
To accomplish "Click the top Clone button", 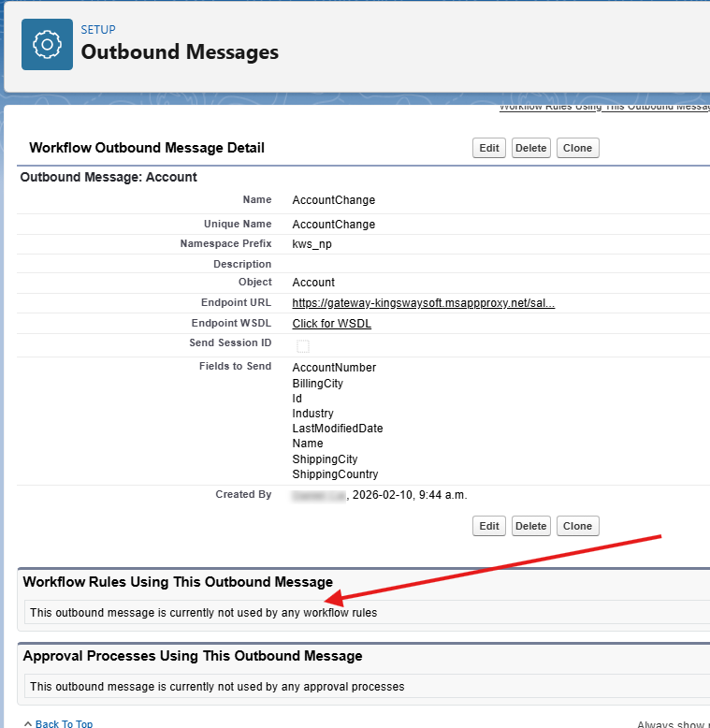I will (x=577, y=148).
